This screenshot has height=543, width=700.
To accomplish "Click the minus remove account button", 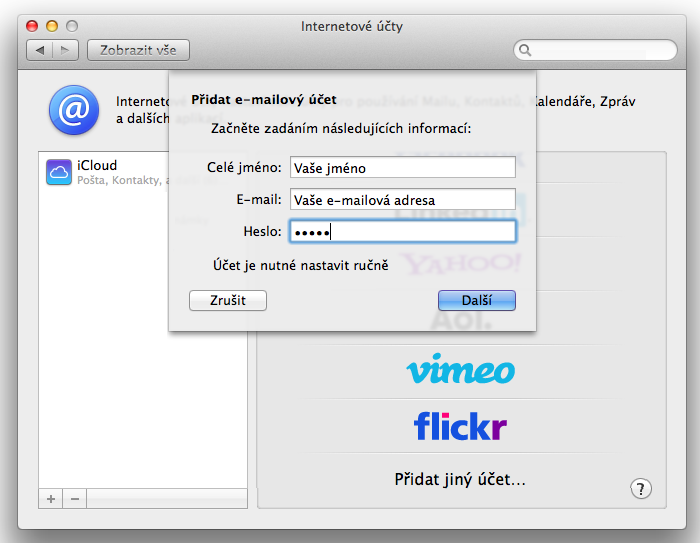I will [75, 498].
